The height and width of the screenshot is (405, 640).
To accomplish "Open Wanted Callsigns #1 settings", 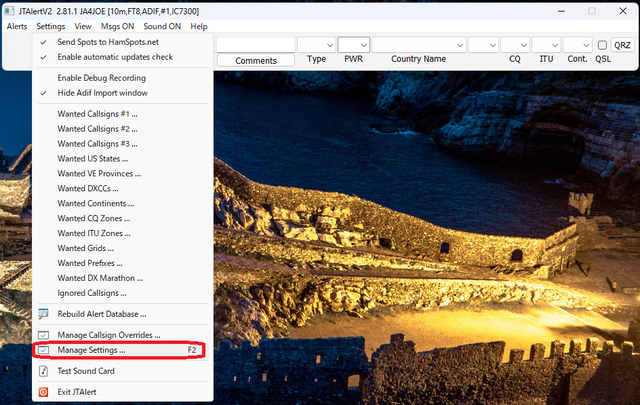I will coord(122,114).
